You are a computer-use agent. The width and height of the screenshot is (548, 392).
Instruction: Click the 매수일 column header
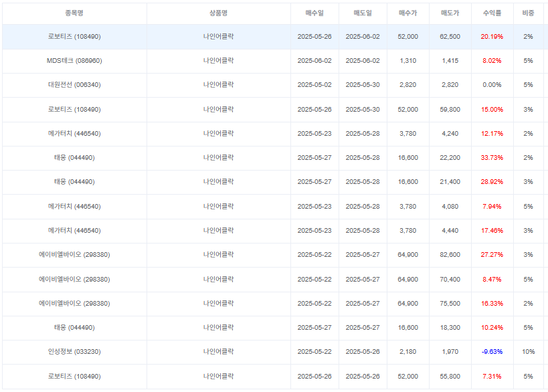[314, 13]
